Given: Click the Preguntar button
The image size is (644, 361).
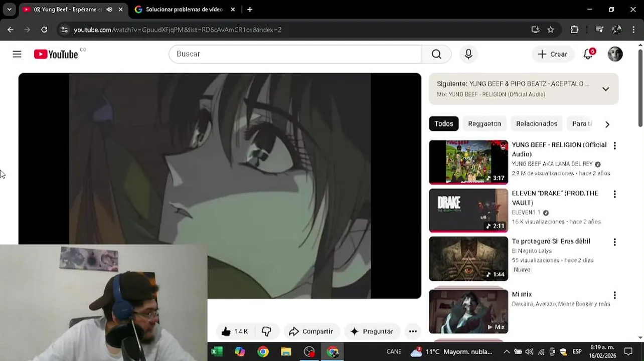Looking at the screenshot, I should click(372, 331).
